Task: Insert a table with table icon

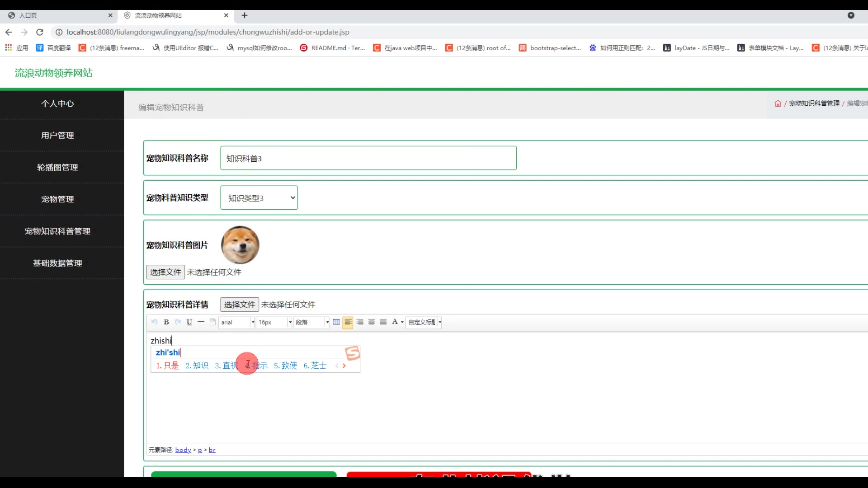Action: coord(336,322)
